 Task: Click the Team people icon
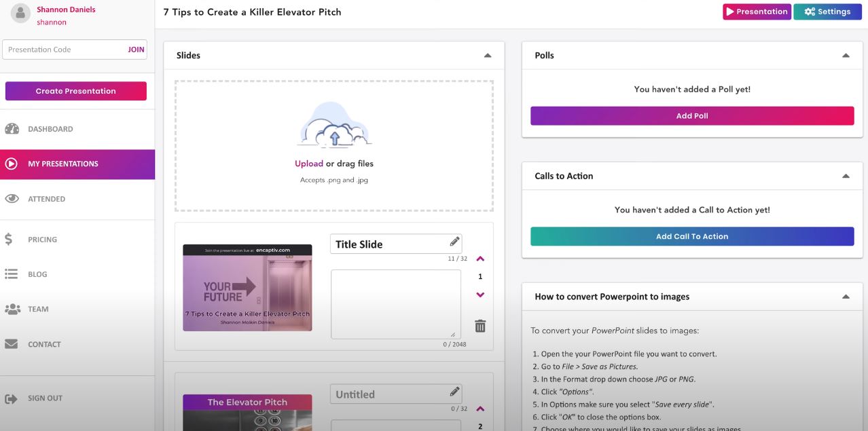pos(12,309)
